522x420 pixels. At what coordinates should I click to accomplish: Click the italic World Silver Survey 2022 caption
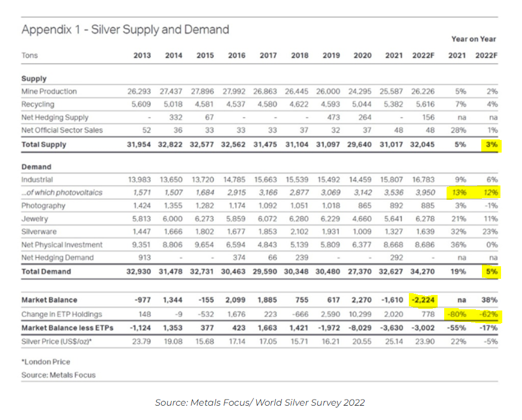(260, 403)
